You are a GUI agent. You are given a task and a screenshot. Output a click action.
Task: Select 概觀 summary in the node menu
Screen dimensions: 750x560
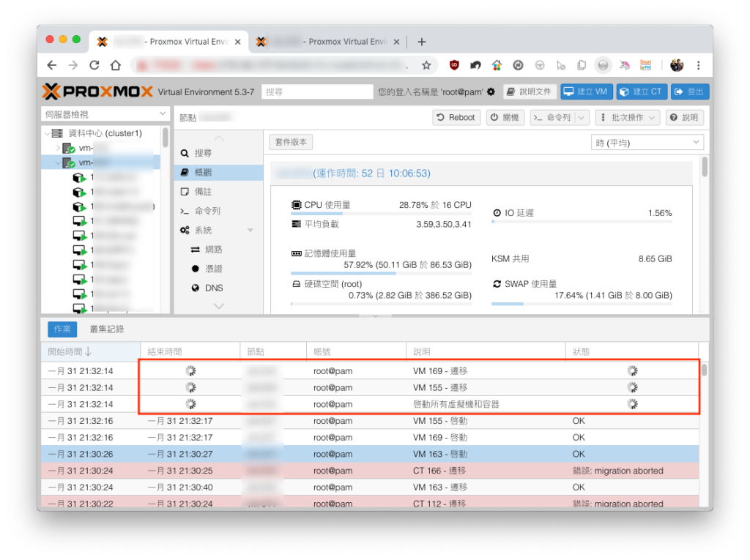pos(219,172)
